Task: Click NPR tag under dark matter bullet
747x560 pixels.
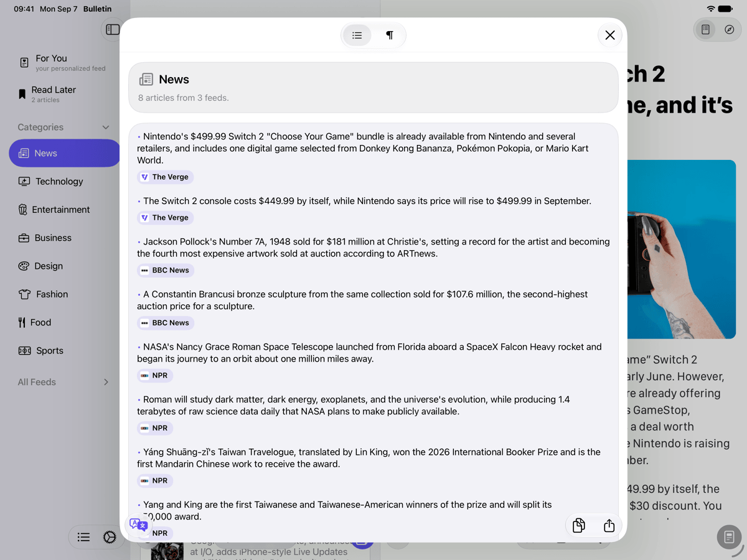Action: (x=155, y=428)
